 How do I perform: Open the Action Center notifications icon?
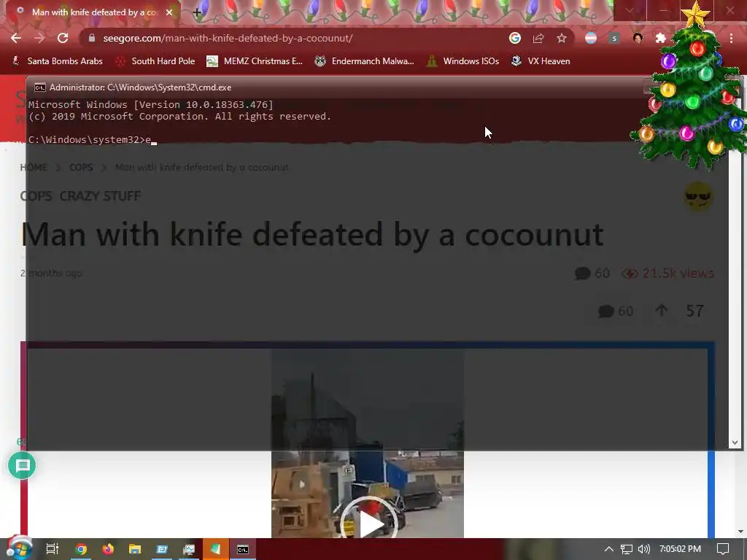pos(723,549)
